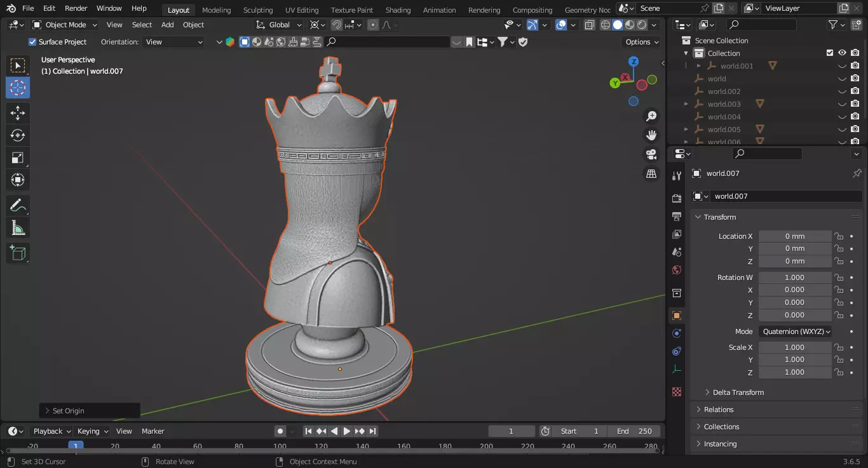Expand the Delta Transform panel
868x468 pixels.
tap(738, 392)
